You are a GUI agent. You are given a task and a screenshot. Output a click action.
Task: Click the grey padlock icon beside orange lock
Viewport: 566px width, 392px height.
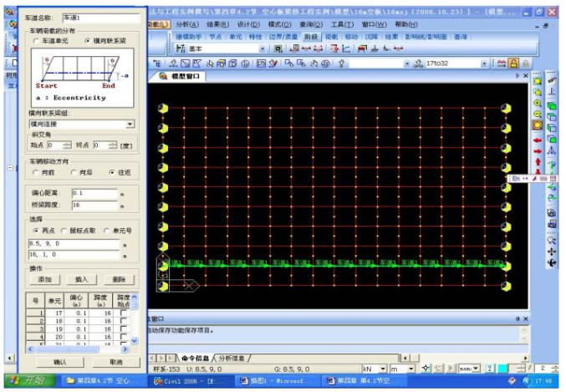[526, 64]
